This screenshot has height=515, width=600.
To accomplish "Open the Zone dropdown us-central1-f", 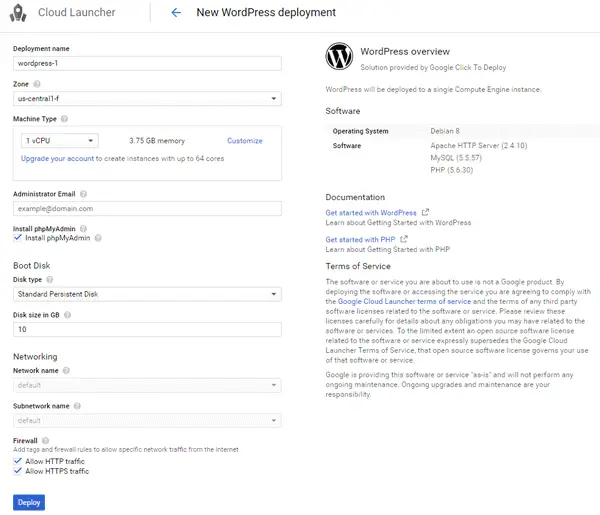I will tap(147, 99).
